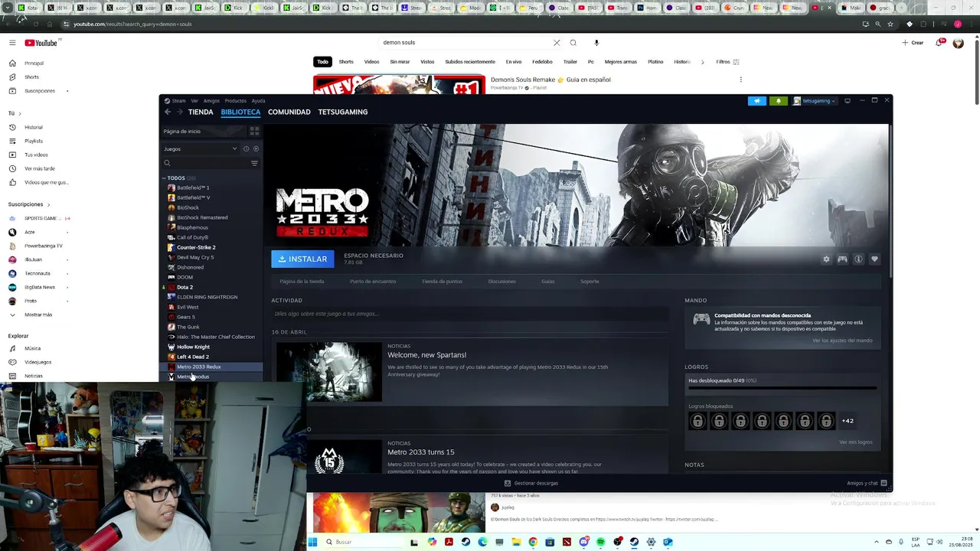Open YouTube account avatar menu
The width and height of the screenshot is (980, 551).
958,43
